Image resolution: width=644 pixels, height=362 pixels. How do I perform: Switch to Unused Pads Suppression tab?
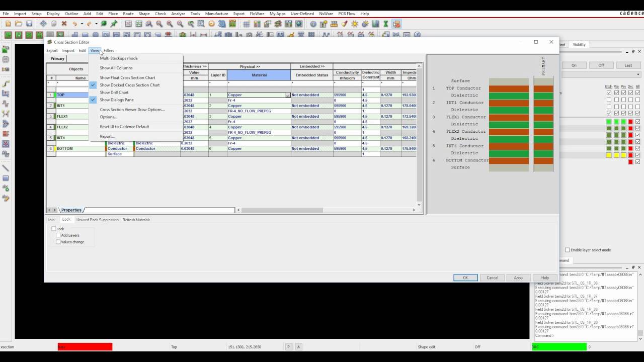click(97, 220)
